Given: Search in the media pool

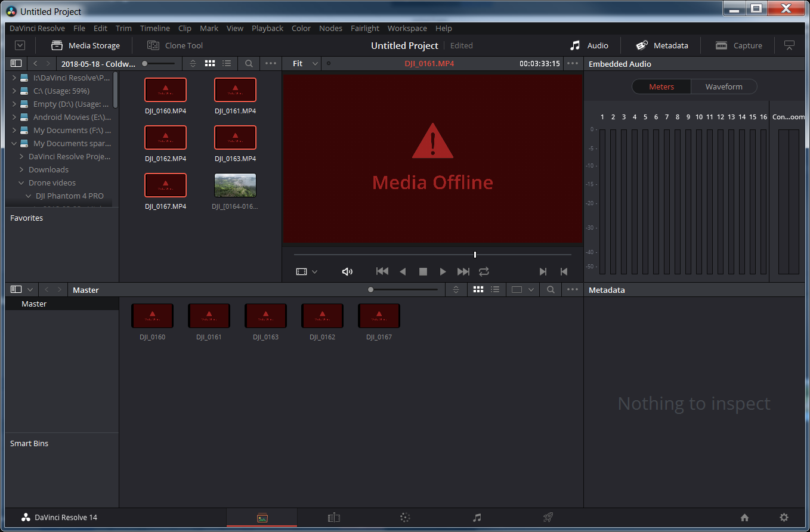Looking at the screenshot, I should click(551, 289).
